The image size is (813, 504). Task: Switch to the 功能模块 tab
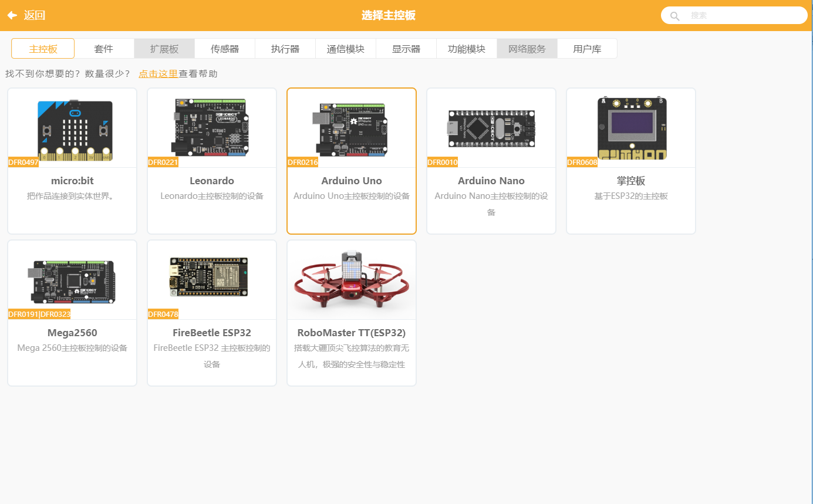tap(467, 49)
